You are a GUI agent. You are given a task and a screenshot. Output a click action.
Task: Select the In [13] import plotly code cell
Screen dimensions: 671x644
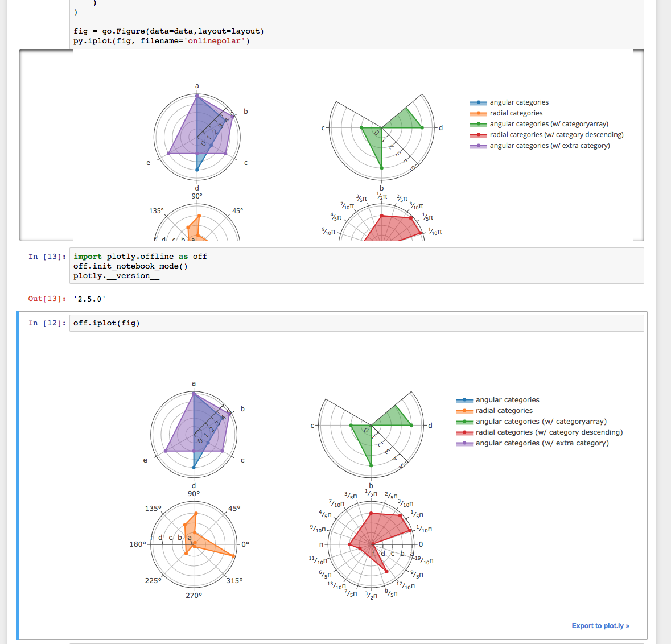point(171,265)
